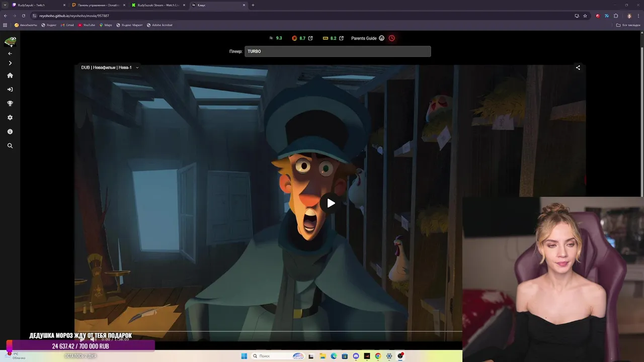The height and width of the screenshot is (362, 644).
Task: Click the 9.3 site rating
Action: click(x=276, y=38)
